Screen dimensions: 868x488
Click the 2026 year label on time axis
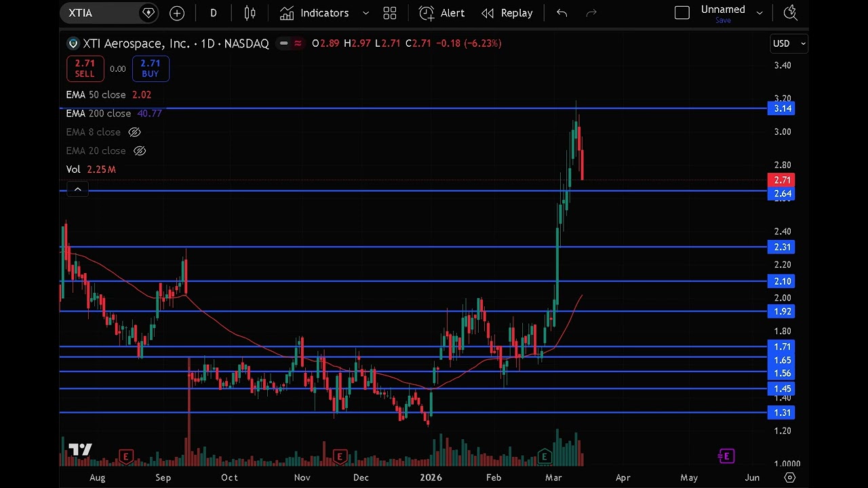431,477
